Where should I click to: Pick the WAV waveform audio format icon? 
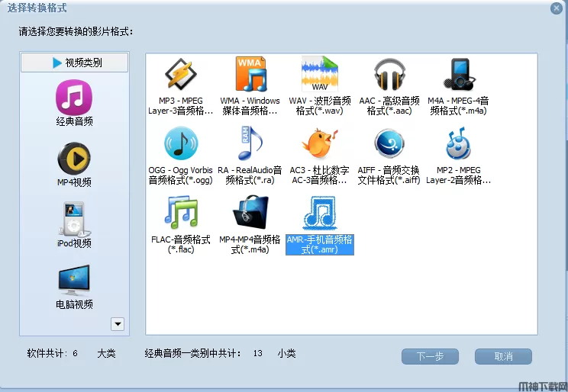319,74
